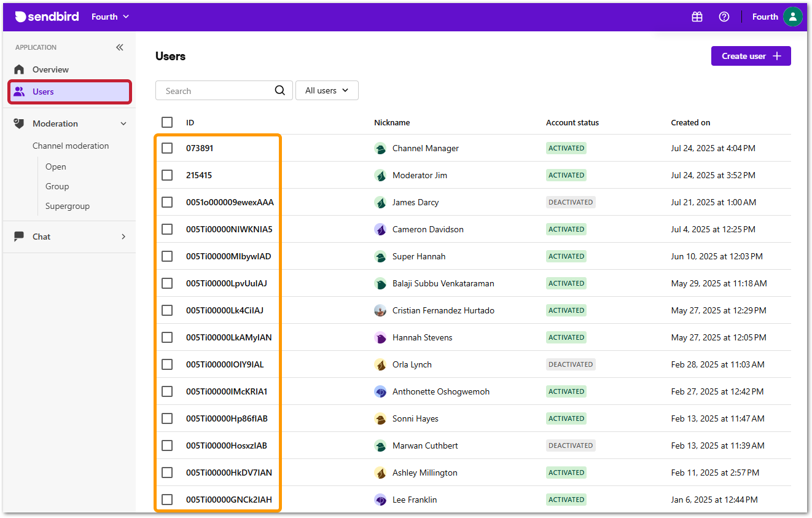Click the Overview home icon
The image size is (812, 518).
point(19,69)
